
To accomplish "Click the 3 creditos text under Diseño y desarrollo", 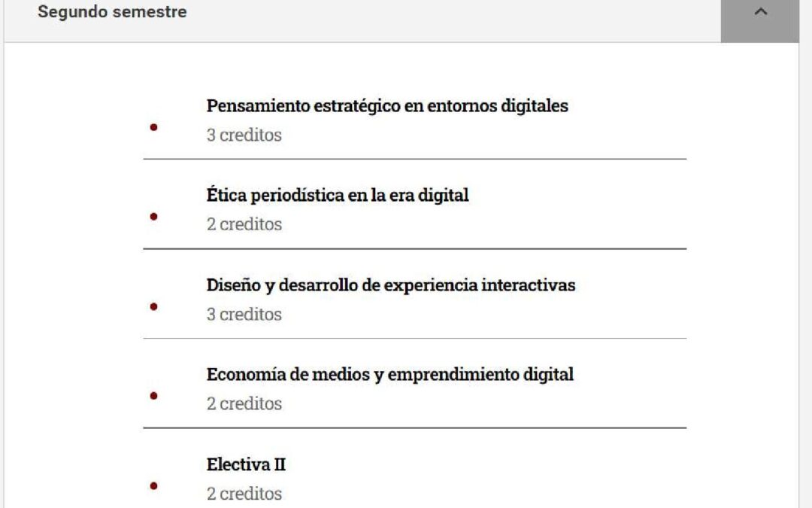I will pyautogui.click(x=244, y=314).
